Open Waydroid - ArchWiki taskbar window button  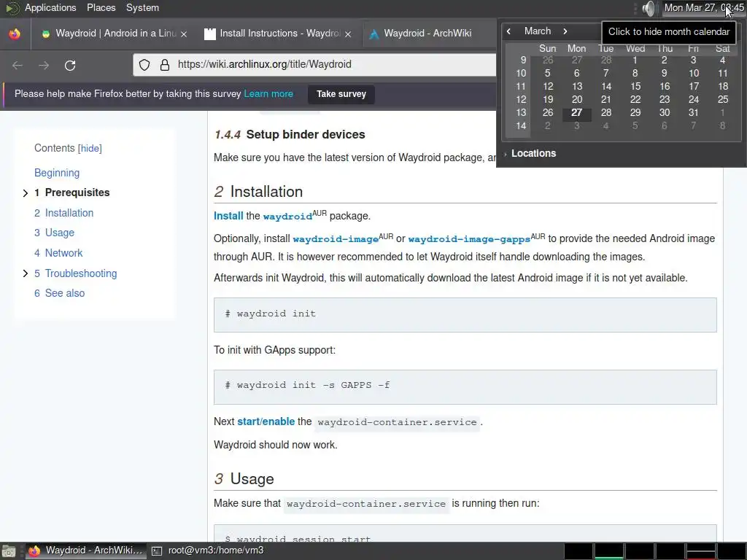click(x=86, y=551)
